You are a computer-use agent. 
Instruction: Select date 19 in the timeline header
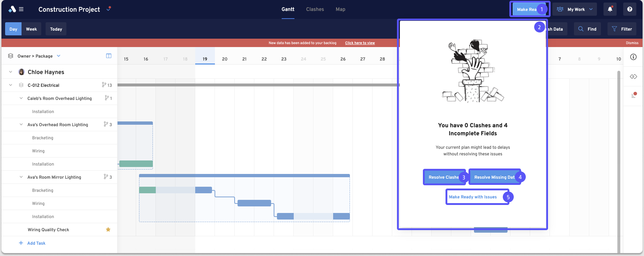pyautogui.click(x=205, y=59)
